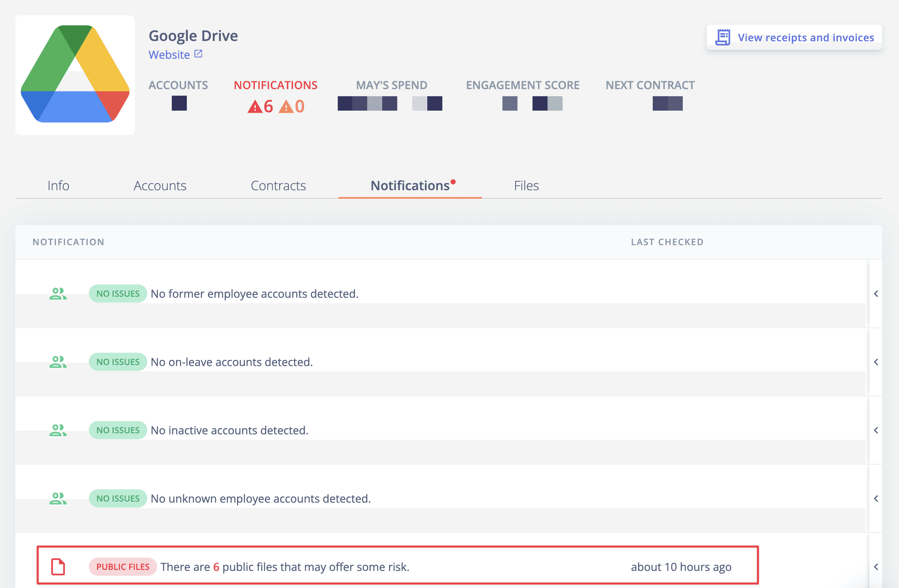Click the receipts and invoices icon
Viewport: 899px width, 588px height.
tap(723, 37)
